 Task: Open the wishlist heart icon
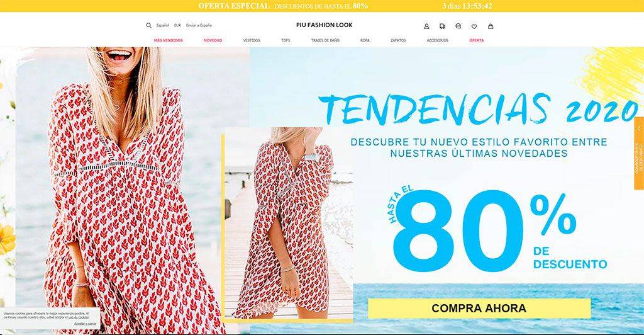[x=474, y=26]
